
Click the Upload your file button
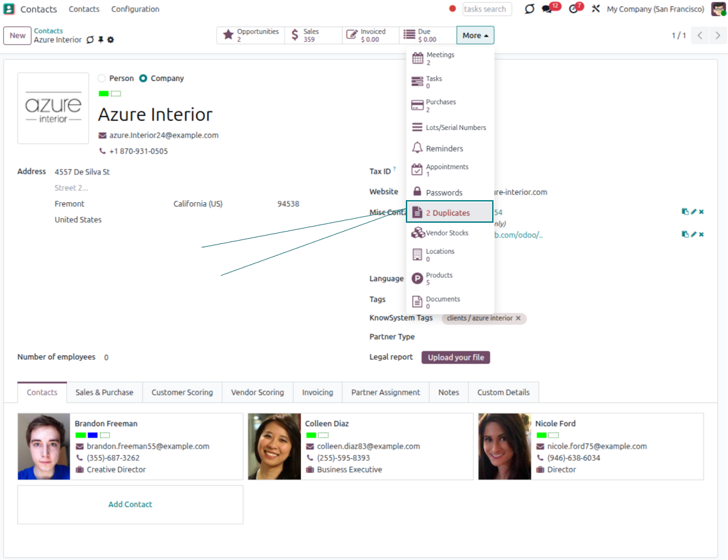pos(455,357)
